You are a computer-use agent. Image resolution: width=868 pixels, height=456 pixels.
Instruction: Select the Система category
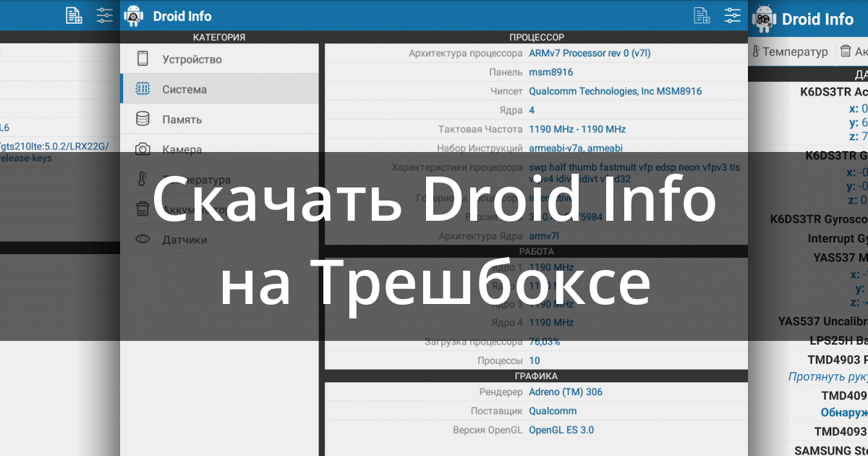click(219, 89)
